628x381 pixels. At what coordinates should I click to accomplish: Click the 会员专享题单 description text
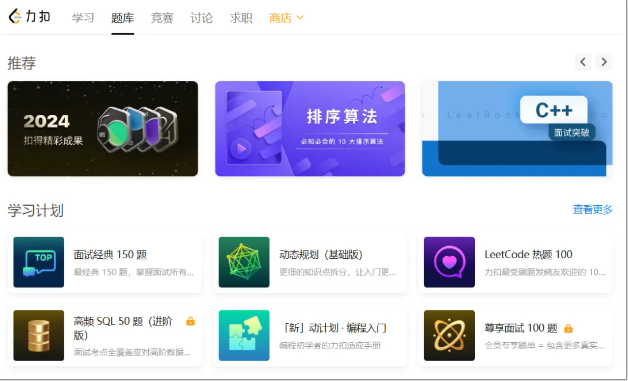click(544, 345)
